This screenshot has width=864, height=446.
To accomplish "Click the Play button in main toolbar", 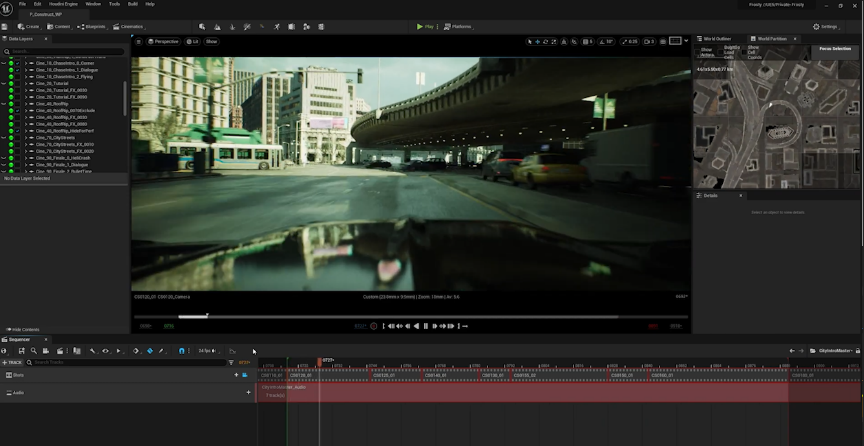I will point(424,26).
